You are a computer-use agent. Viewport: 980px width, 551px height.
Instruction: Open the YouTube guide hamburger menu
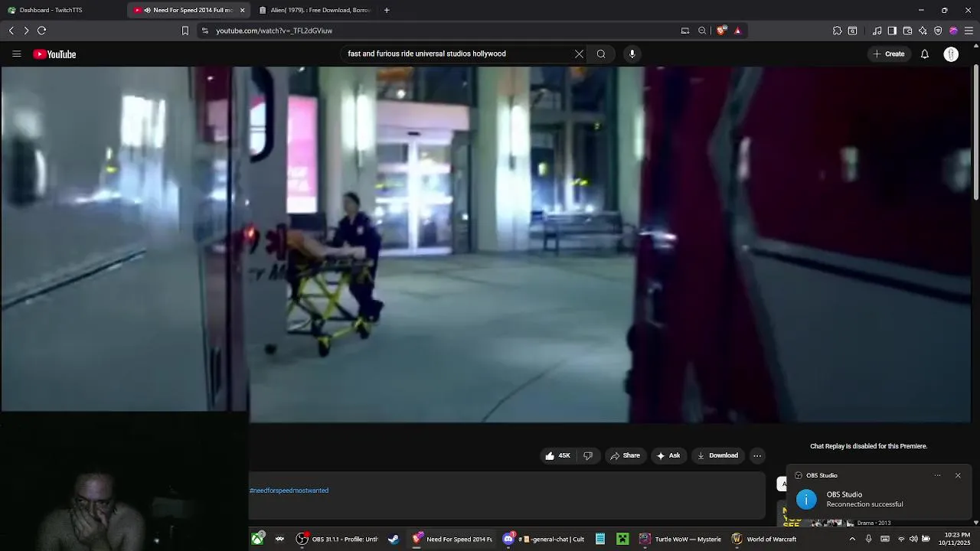tap(16, 54)
